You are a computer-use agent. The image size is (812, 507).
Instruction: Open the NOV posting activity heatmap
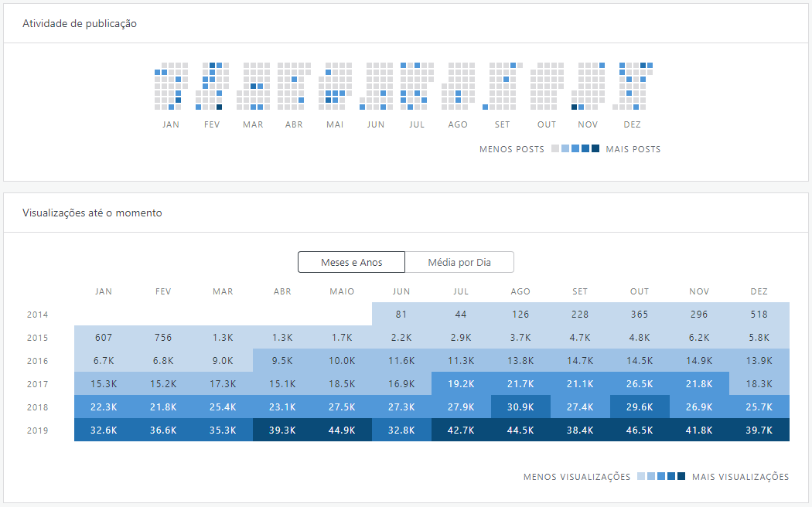pos(588,86)
